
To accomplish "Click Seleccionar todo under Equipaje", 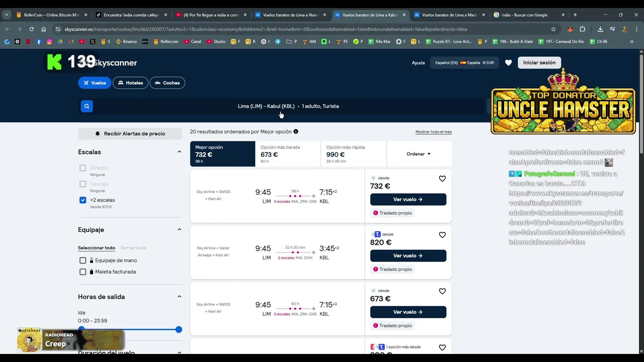I will coord(97,248).
